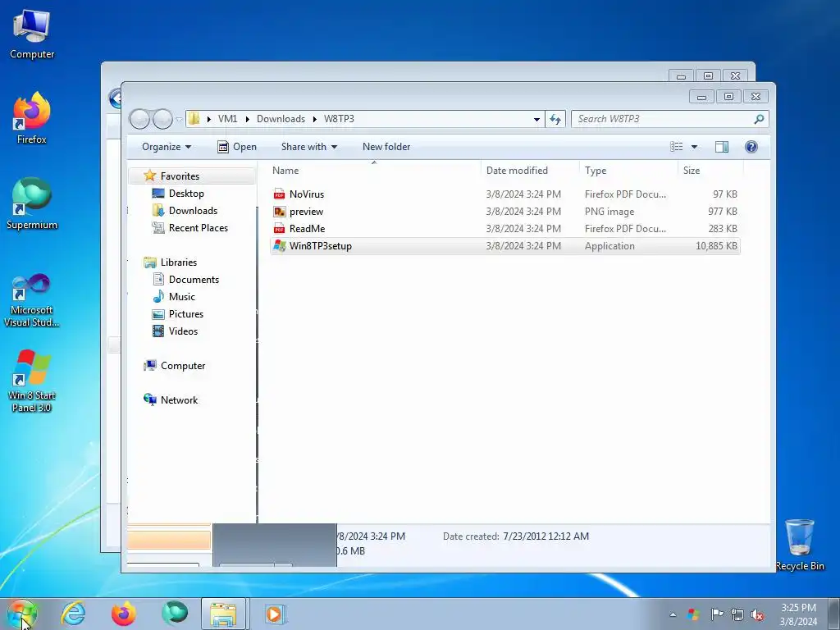This screenshot has width=840, height=630.
Task: Click the network tray icon
Action: [737, 614]
